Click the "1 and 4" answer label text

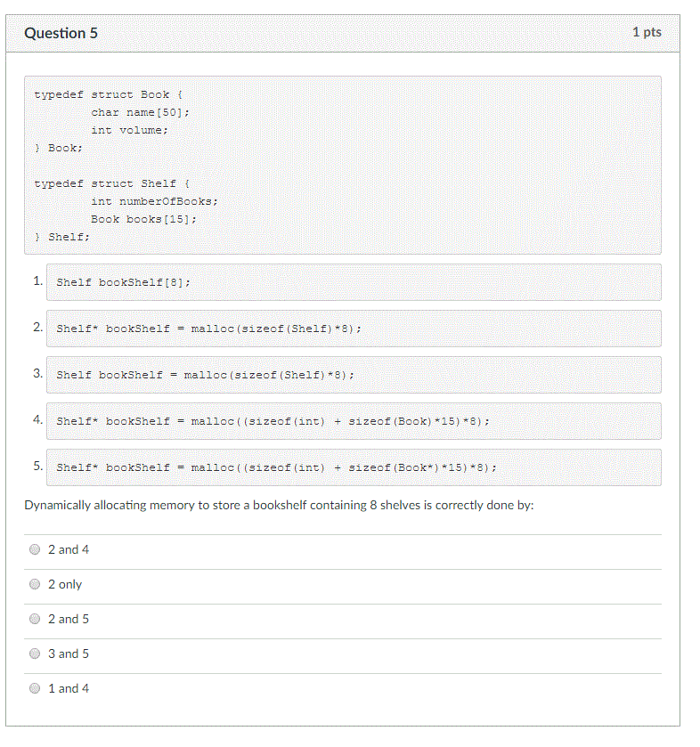click(69, 689)
